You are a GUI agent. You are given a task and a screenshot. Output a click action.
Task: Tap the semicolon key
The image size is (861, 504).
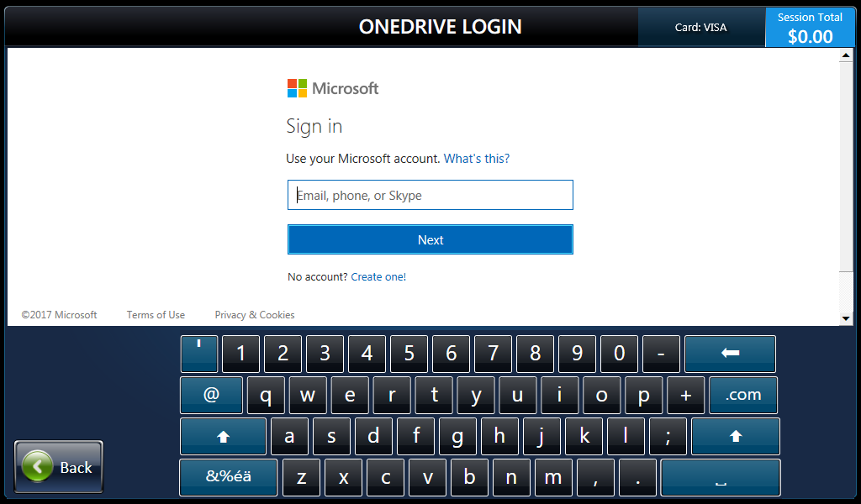point(668,437)
